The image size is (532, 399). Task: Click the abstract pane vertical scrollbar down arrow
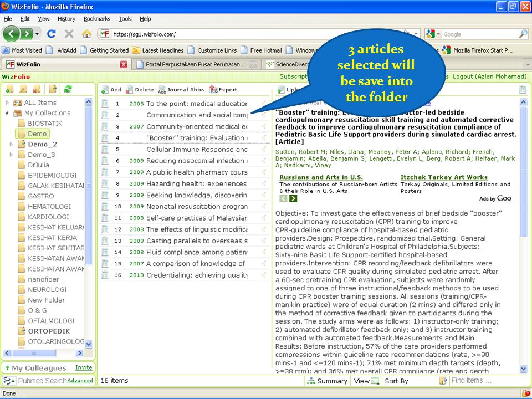coord(523,369)
